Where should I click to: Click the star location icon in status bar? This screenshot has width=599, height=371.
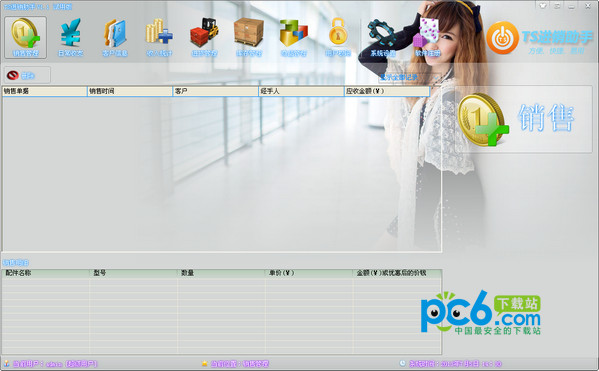click(205, 363)
